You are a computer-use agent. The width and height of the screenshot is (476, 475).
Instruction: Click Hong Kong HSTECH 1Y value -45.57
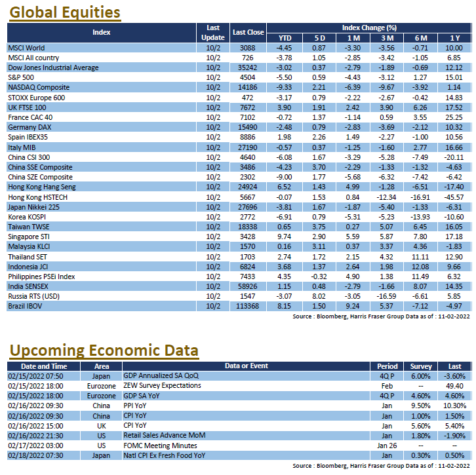[454, 197]
